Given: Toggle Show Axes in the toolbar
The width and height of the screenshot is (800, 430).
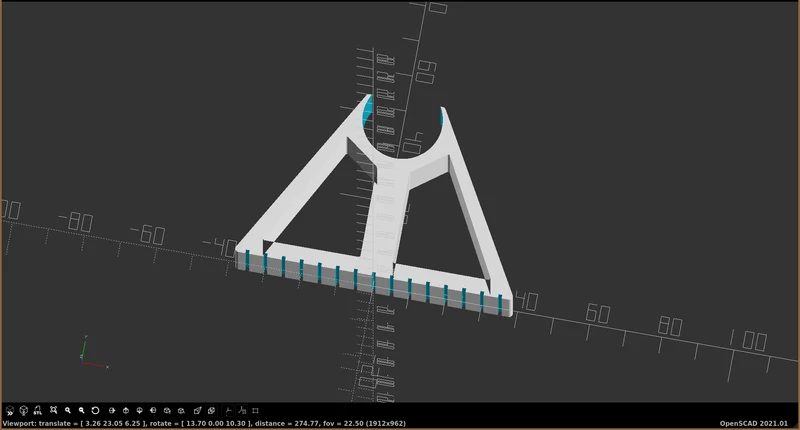Looking at the screenshot, I should (228, 411).
